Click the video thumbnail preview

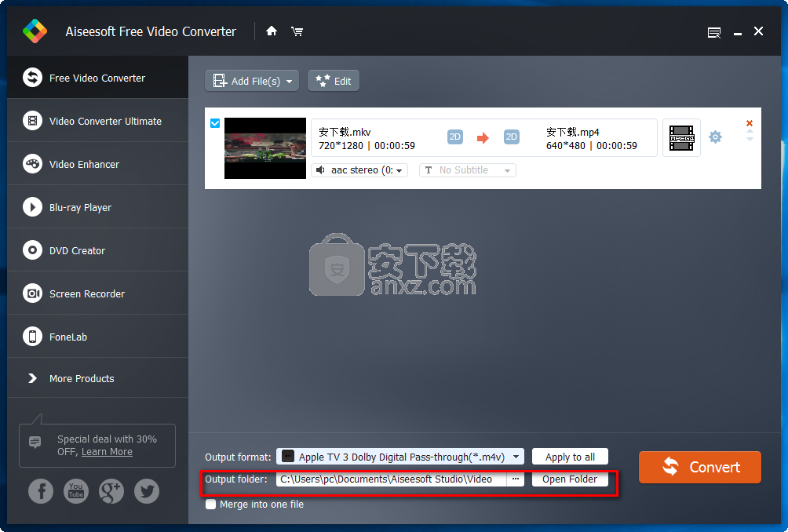tap(264, 148)
